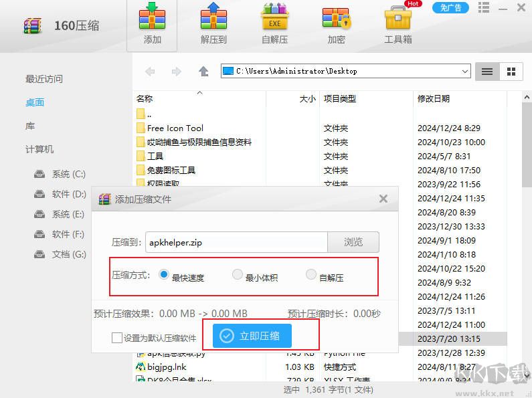Sort by 名称 column header
Image resolution: width=532 pixels, height=398 pixels.
145,98
